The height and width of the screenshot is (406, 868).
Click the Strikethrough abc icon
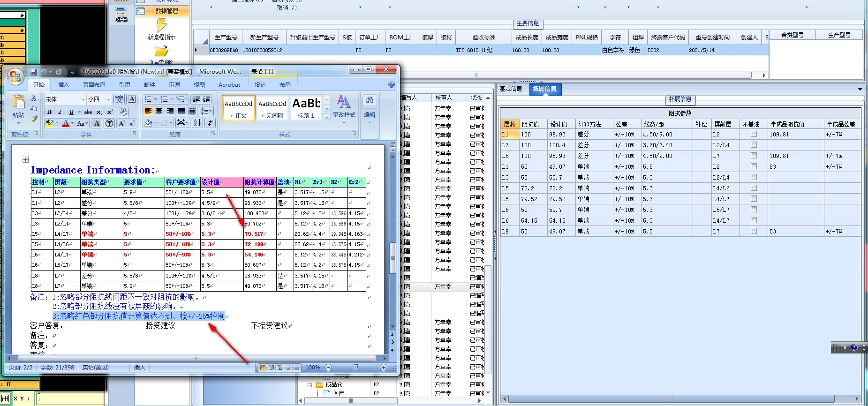pos(88,112)
